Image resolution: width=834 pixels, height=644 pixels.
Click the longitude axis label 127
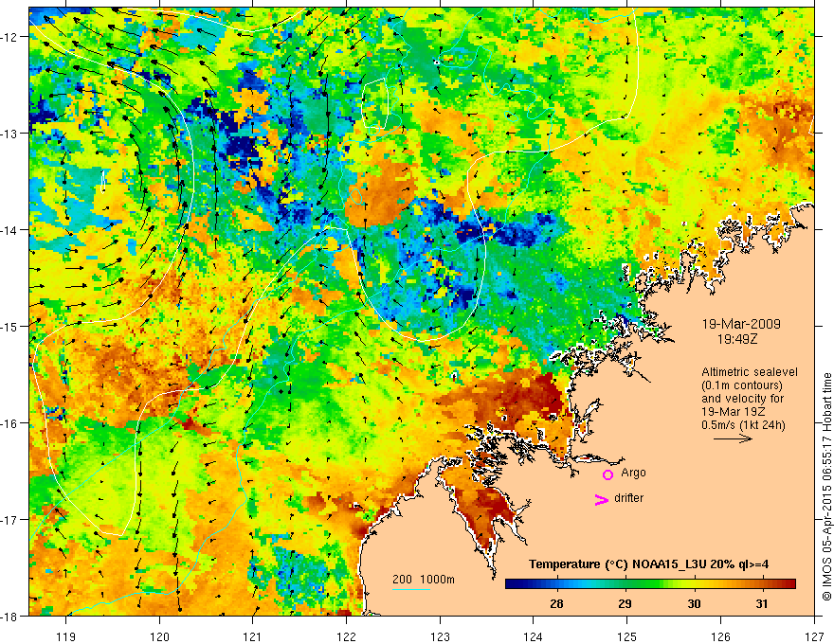coord(814,636)
